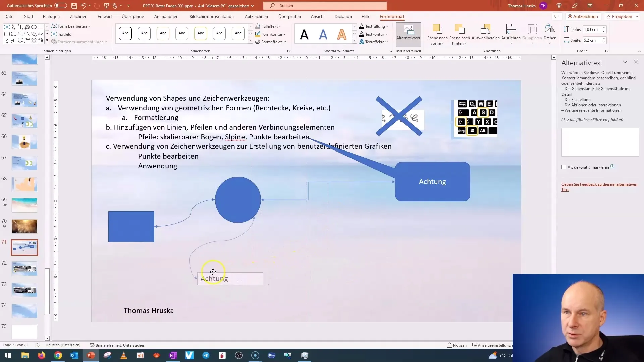Click the Ebene nach hinten icon
644x362 pixels.
(x=460, y=29)
